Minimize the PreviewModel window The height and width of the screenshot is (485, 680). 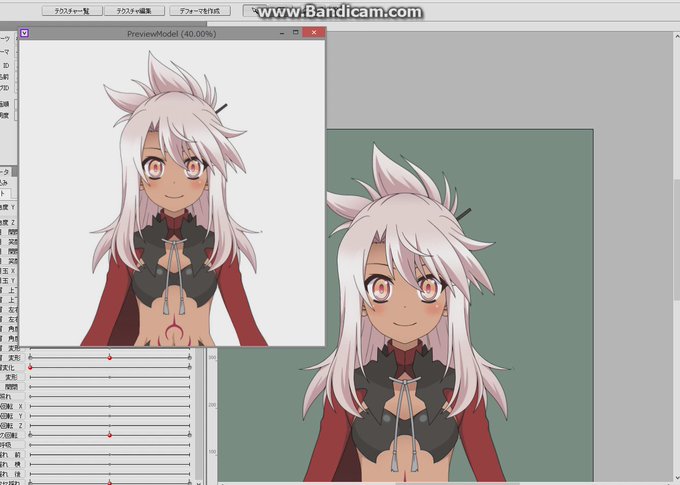pyautogui.click(x=282, y=33)
